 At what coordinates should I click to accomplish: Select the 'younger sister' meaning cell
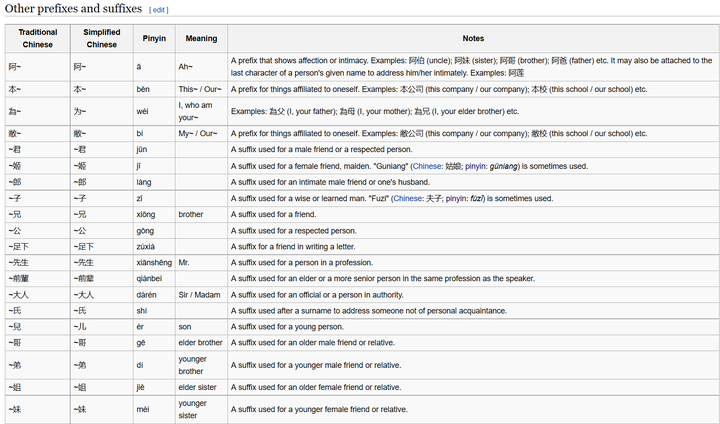[201, 409]
